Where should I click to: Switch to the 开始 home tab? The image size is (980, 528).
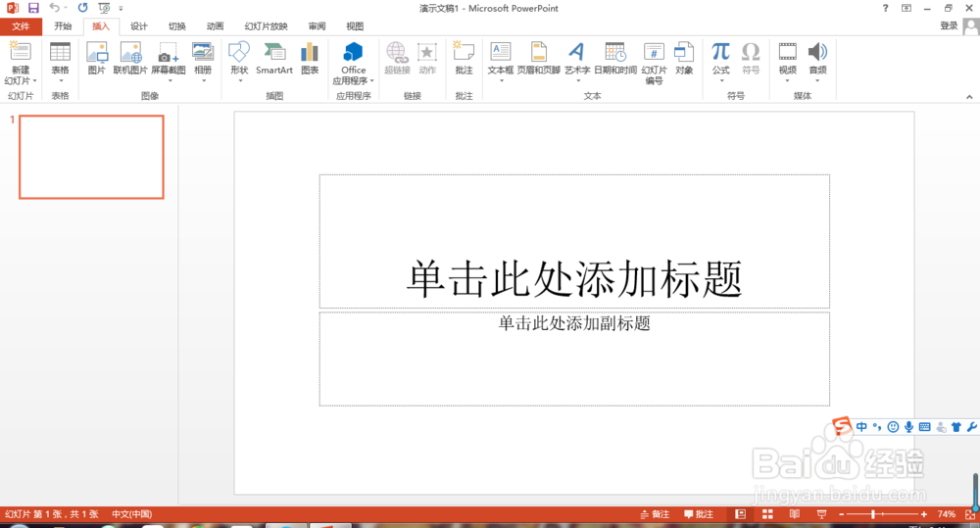[x=63, y=26]
